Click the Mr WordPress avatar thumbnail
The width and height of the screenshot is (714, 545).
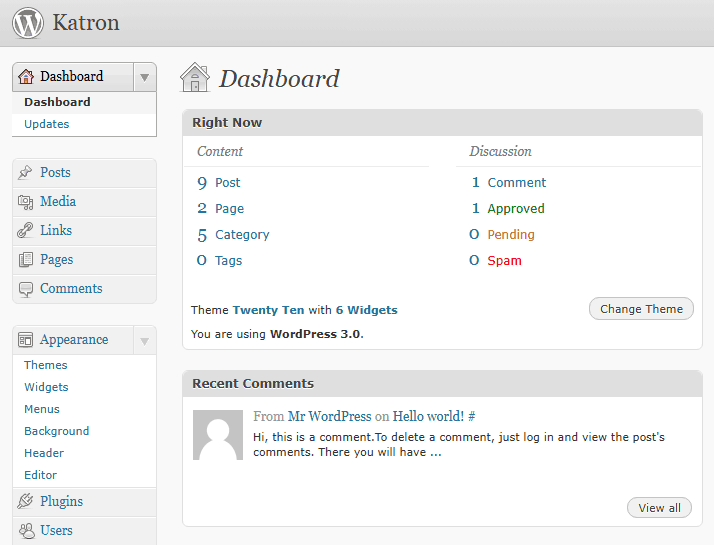[x=218, y=435]
